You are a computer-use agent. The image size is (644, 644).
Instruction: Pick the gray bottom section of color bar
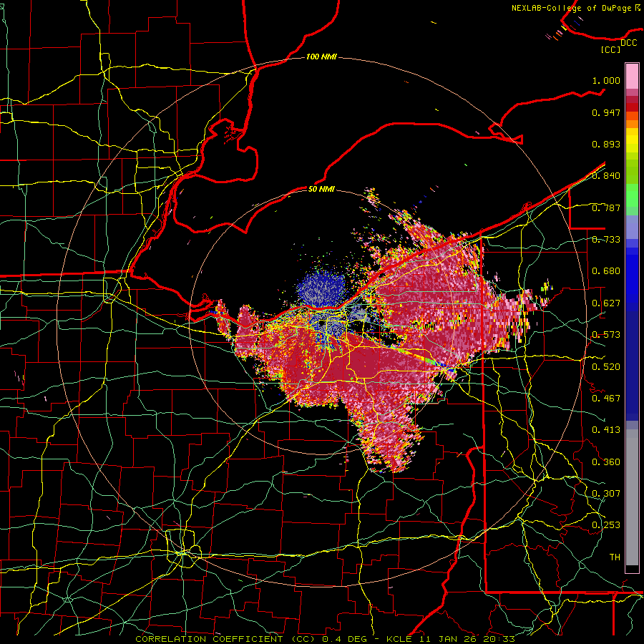point(632,497)
